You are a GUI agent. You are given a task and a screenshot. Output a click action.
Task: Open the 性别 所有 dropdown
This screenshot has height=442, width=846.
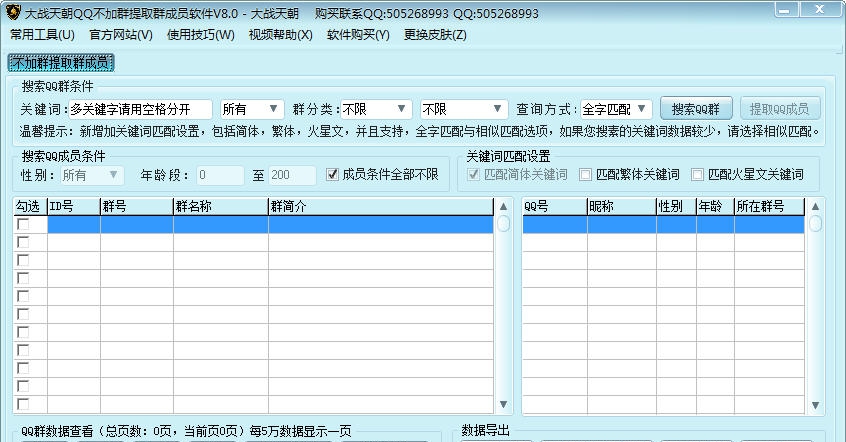tap(92, 175)
